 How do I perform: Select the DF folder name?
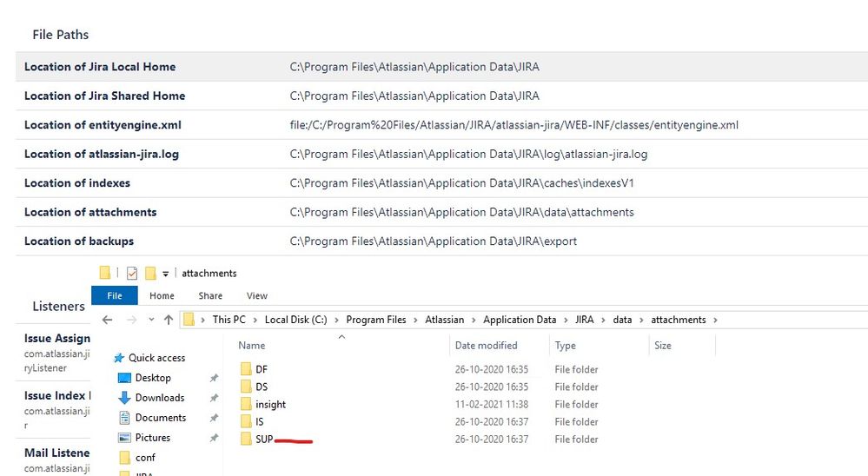pos(262,369)
